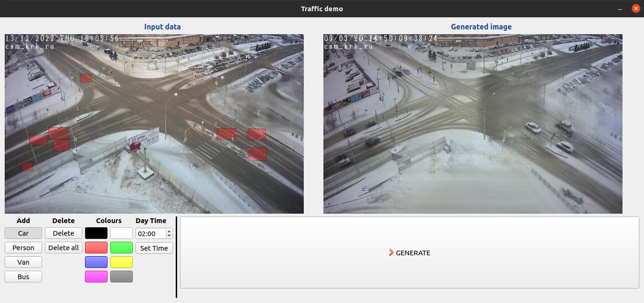This screenshot has width=644, height=303.
Task: Select the white colour swatch
Action: point(121,233)
